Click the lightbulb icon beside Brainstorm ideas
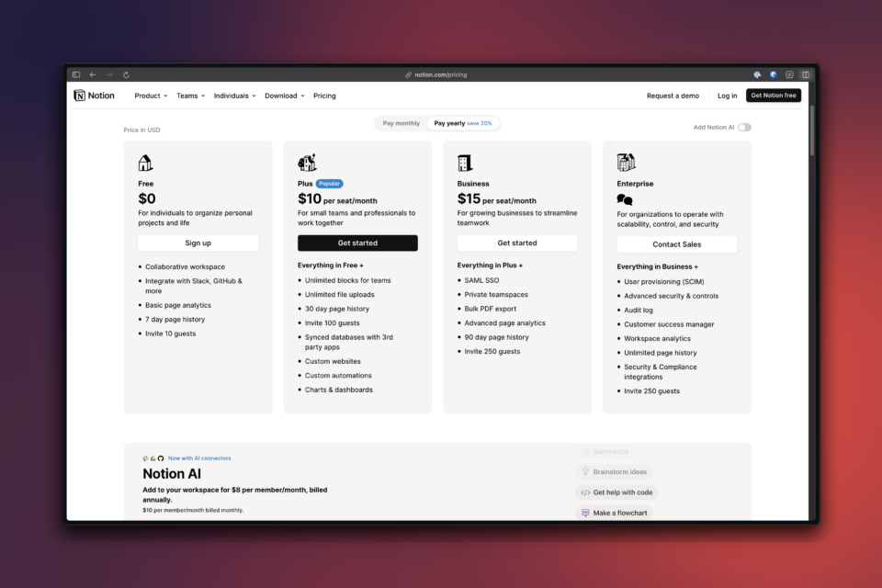The image size is (882, 588). pyautogui.click(x=585, y=471)
